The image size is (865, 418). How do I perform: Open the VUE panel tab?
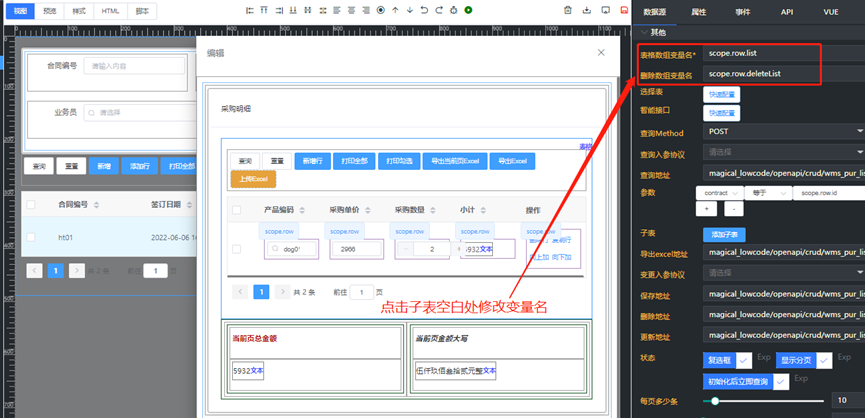pos(831,12)
